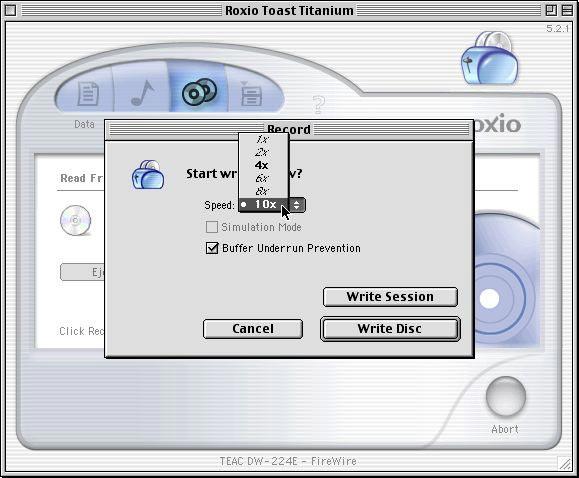Cancel the Record dialog
Image resolution: width=579 pixels, height=478 pixels.
click(x=253, y=329)
